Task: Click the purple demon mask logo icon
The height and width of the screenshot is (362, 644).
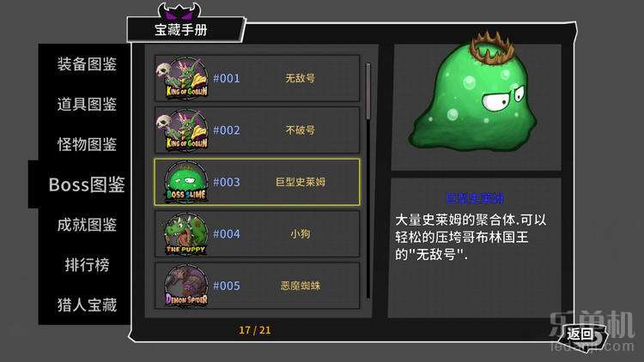Action: [x=179, y=10]
